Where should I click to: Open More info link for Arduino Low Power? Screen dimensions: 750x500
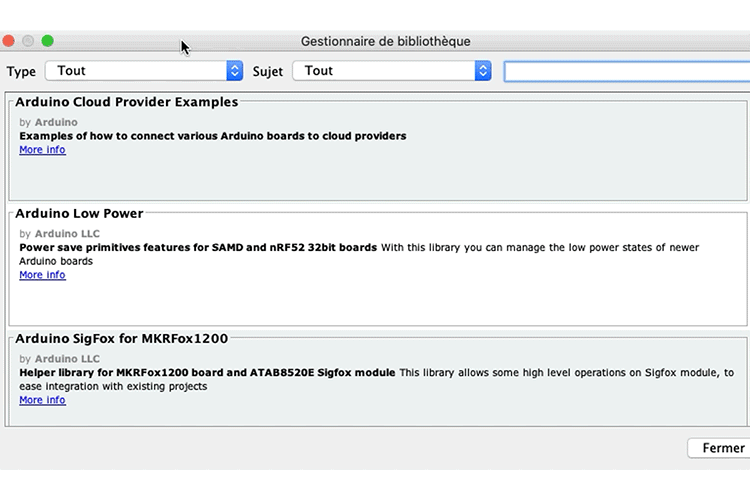[43, 275]
